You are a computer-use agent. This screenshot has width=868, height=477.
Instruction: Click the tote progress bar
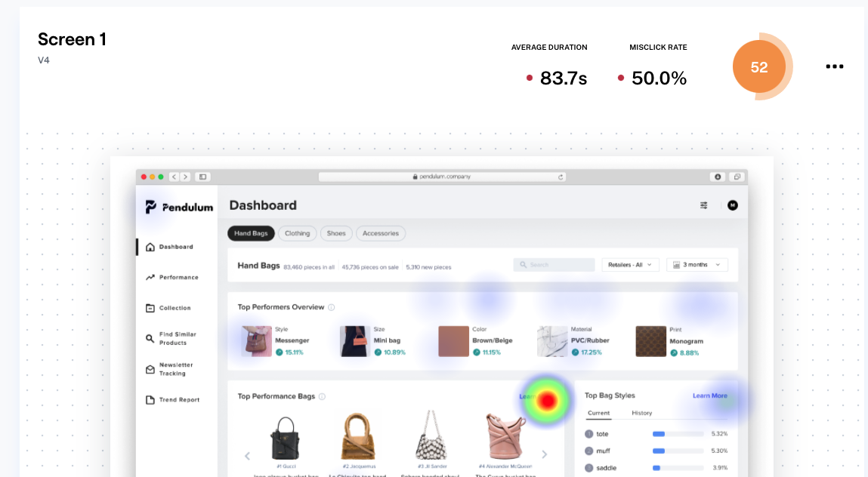[678, 434]
